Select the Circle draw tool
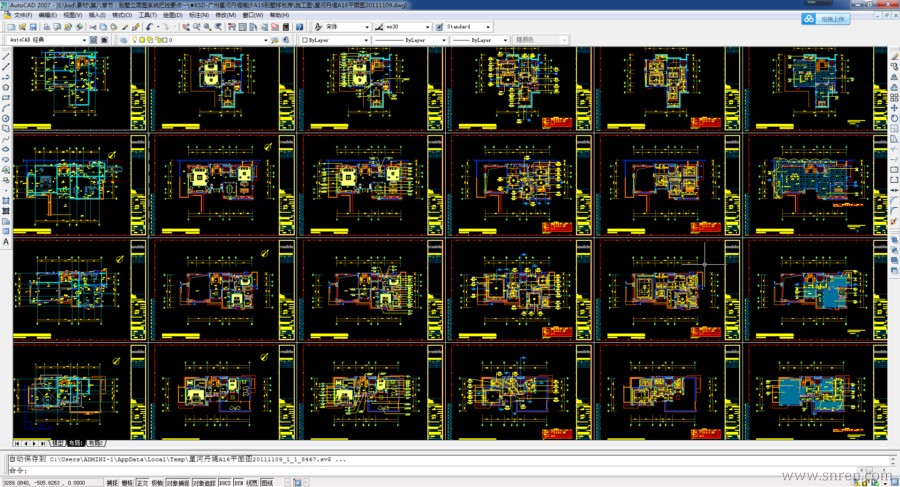This screenshot has width=900, height=487. coord(6,118)
